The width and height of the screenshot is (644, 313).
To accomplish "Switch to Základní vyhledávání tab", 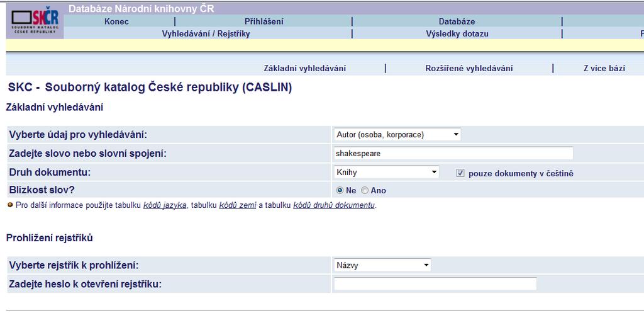I will click(305, 69).
